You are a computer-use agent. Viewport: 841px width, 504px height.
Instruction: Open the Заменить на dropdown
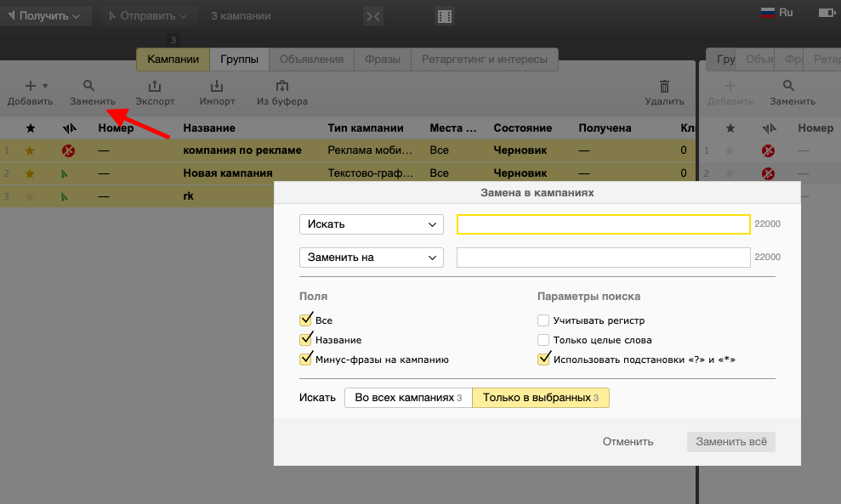(371, 258)
